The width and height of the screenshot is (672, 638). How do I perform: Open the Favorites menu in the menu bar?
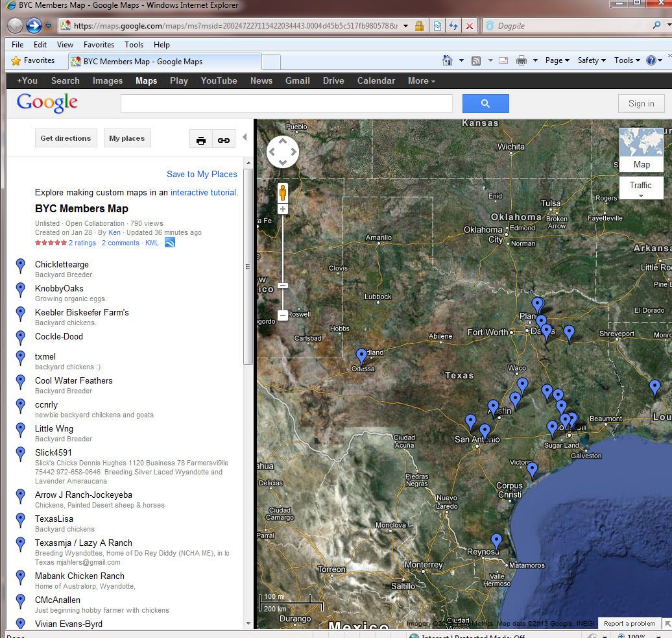pyautogui.click(x=99, y=45)
